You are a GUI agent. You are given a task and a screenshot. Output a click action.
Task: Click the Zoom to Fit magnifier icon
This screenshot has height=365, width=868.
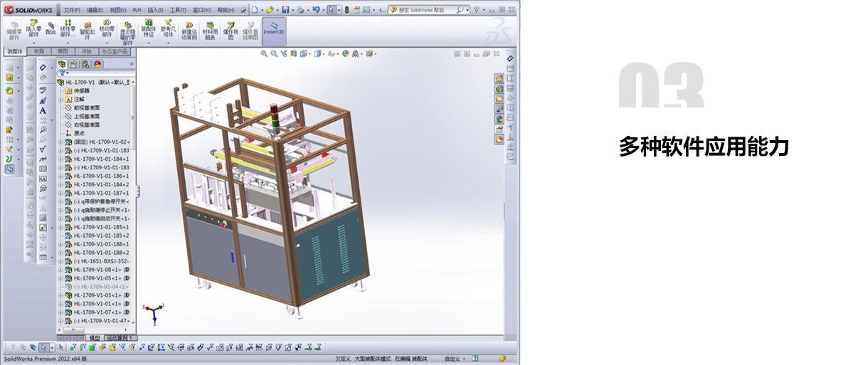(264, 53)
